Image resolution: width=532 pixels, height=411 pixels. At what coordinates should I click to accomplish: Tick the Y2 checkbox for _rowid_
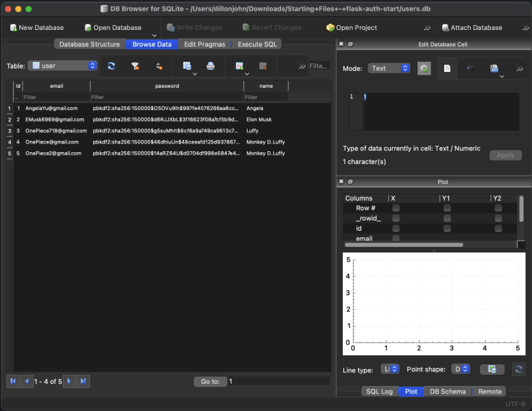coord(498,219)
